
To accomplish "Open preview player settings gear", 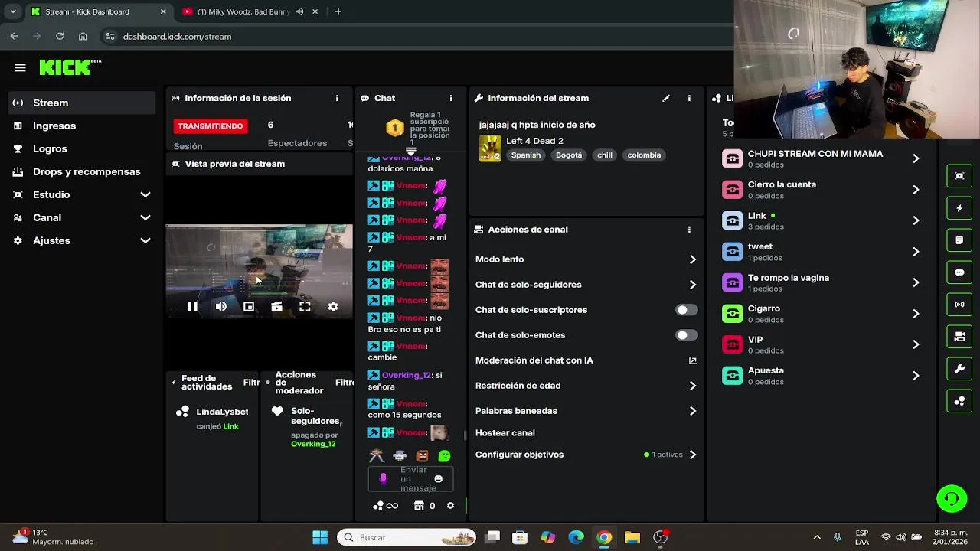I will tap(333, 307).
